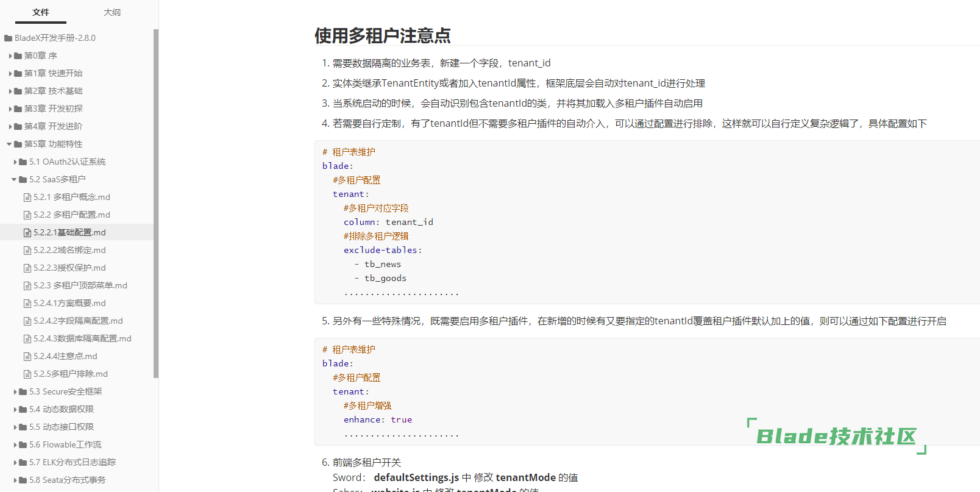Click the BladeX开发手册-2.8.0 root folder icon
The image size is (980, 492).
8,38
